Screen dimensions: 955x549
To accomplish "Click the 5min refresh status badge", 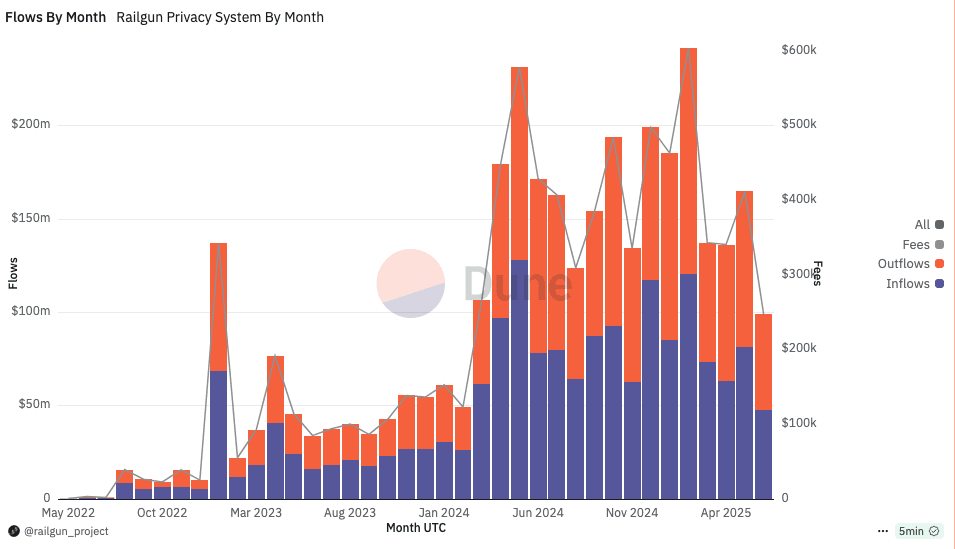I will pyautogui.click(x=918, y=531).
